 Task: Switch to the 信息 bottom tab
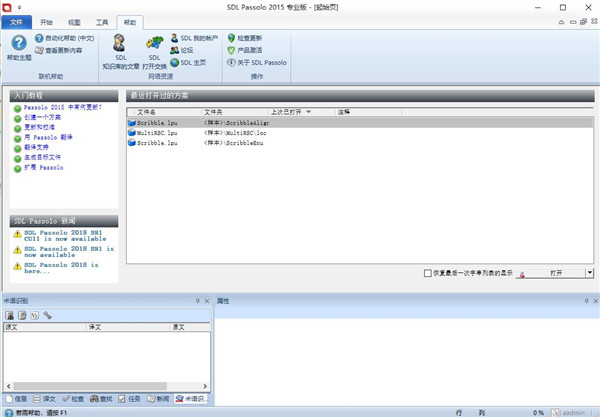point(16,399)
